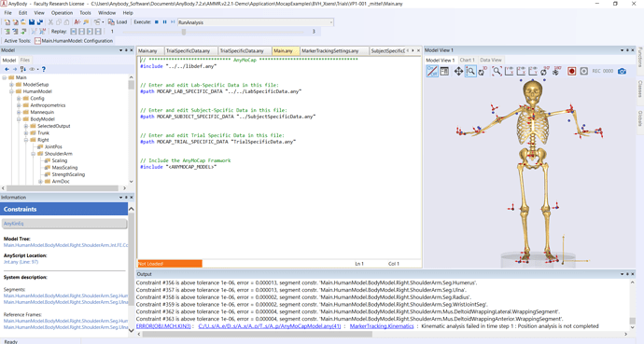The width and height of the screenshot is (644, 344).
Task: Expand the Anthropometrics folder node
Action: click(x=19, y=105)
